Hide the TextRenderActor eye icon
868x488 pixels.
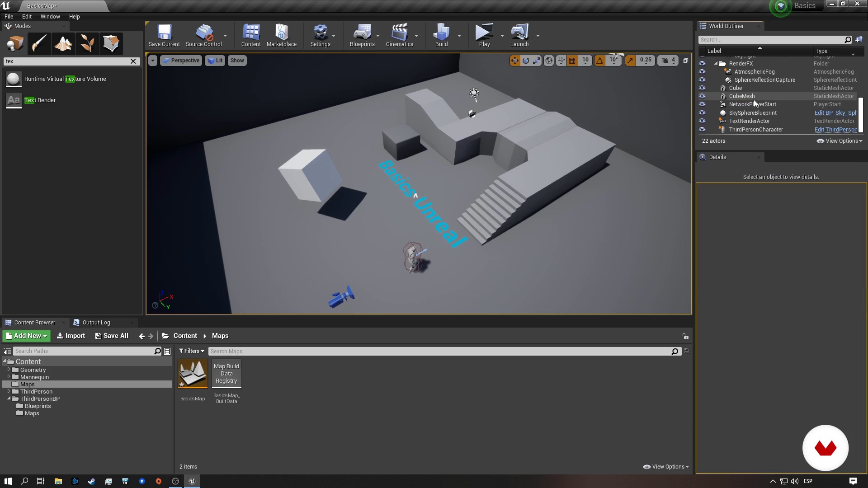click(702, 121)
